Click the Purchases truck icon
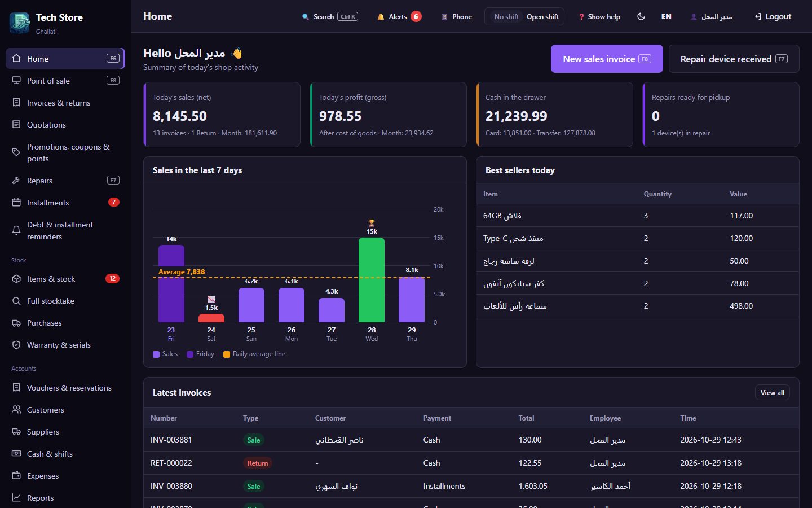 coord(16,323)
